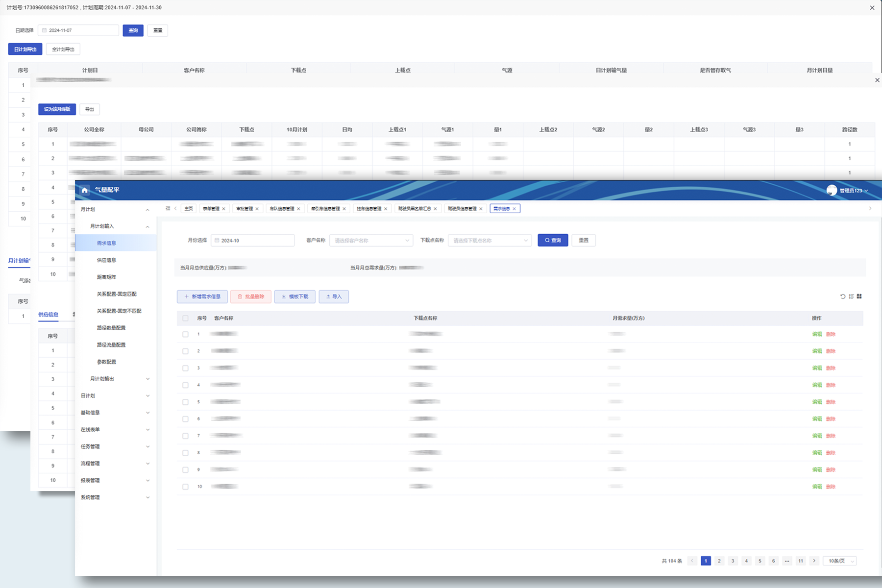Close the back plan window with its top X
Viewport: 882px width, 588px height.
click(x=872, y=8)
